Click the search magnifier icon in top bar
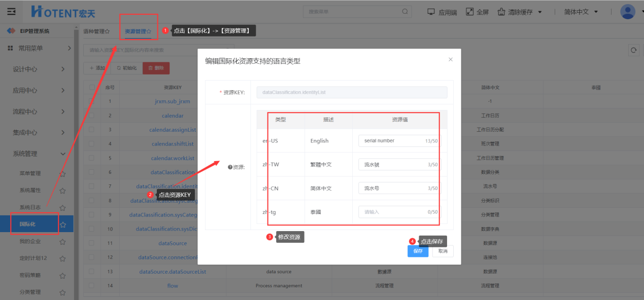Screen dimensions: 644x300 405,12
